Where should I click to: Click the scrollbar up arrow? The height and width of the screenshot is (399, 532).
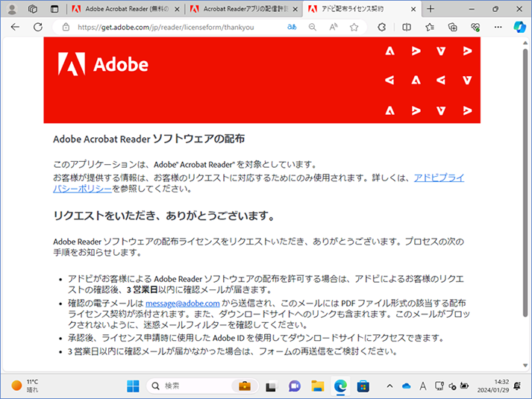point(525,43)
